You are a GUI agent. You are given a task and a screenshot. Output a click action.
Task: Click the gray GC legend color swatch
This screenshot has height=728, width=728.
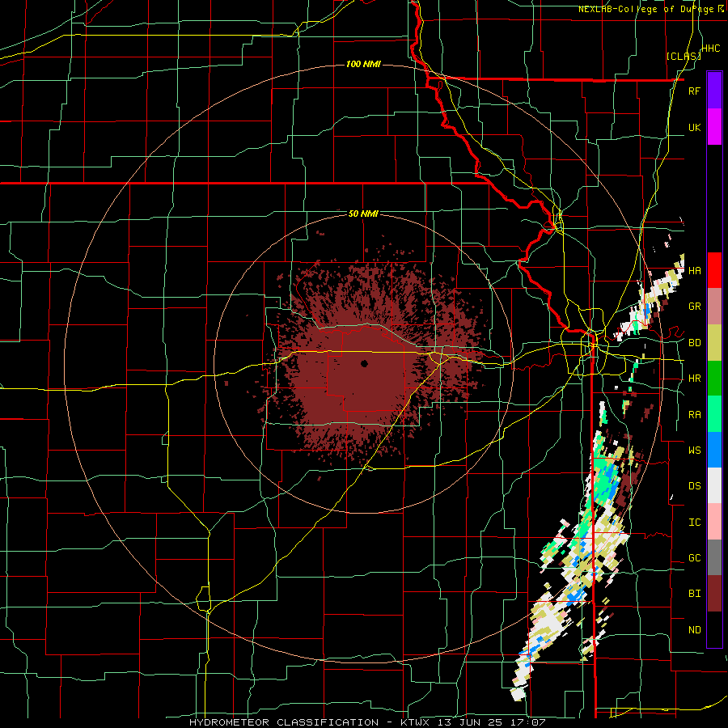714,557
